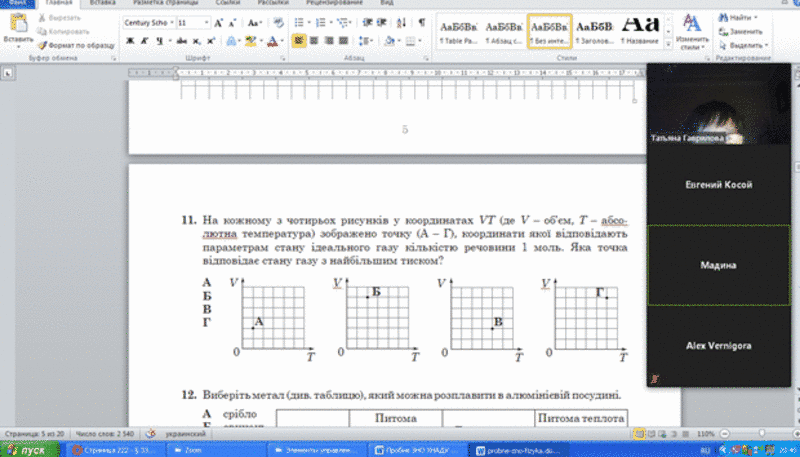The height and width of the screenshot is (457, 800).
Task: Increase paragraph indent
Action: (x=382, y=23)
